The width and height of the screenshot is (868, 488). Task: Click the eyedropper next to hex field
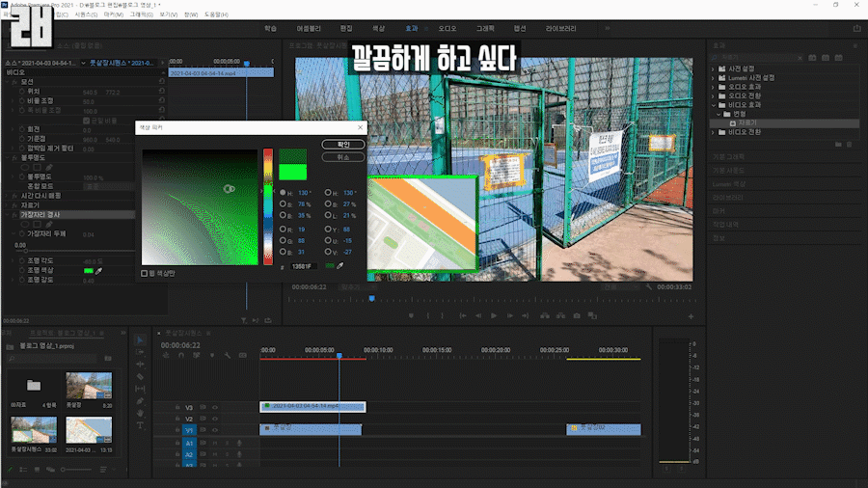tap(340, 266)
